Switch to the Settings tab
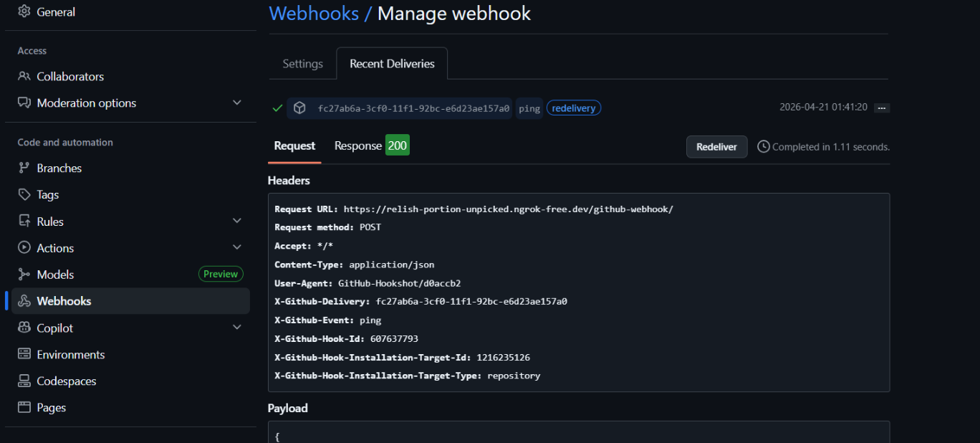The width and height of the screenshot is (980, 443). point(303,64)
